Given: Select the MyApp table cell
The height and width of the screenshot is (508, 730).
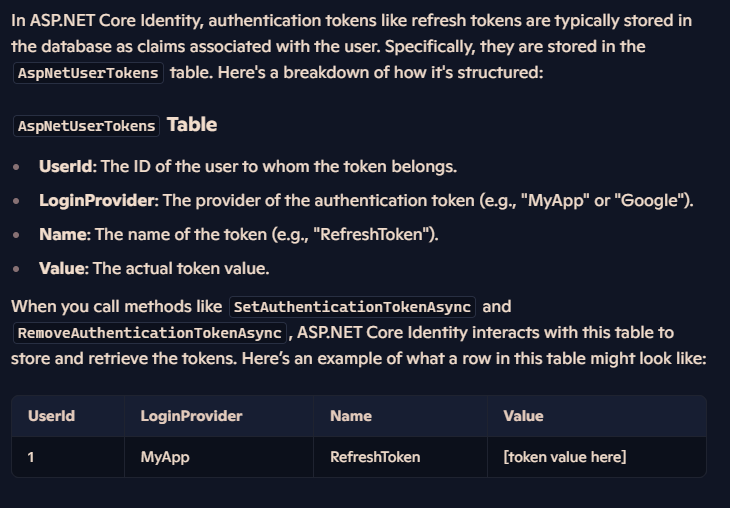Looking at the screenshot, I should [219, 457].
